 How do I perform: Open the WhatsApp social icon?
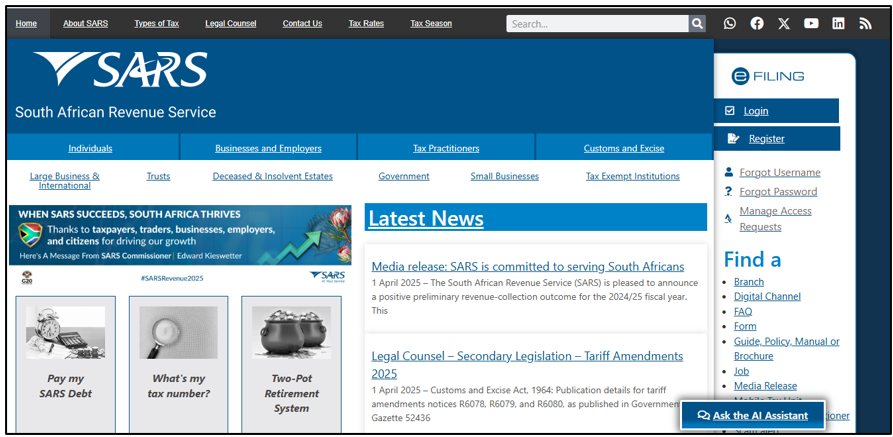(730, 23)
